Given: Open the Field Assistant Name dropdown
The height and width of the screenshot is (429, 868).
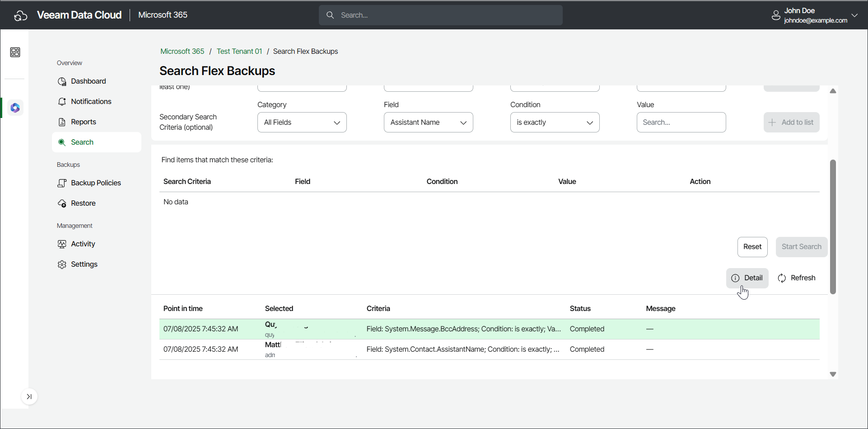Looking at the screenshot, I should pos(429,123).
